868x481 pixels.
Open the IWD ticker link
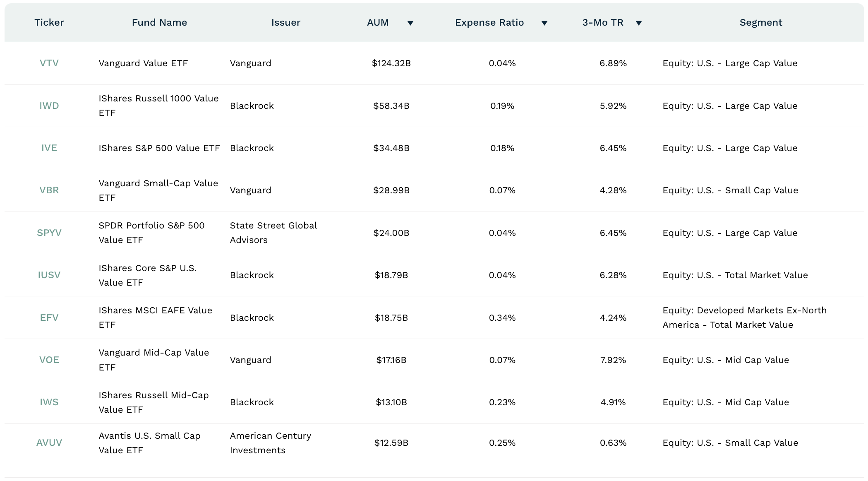point(49,106)
